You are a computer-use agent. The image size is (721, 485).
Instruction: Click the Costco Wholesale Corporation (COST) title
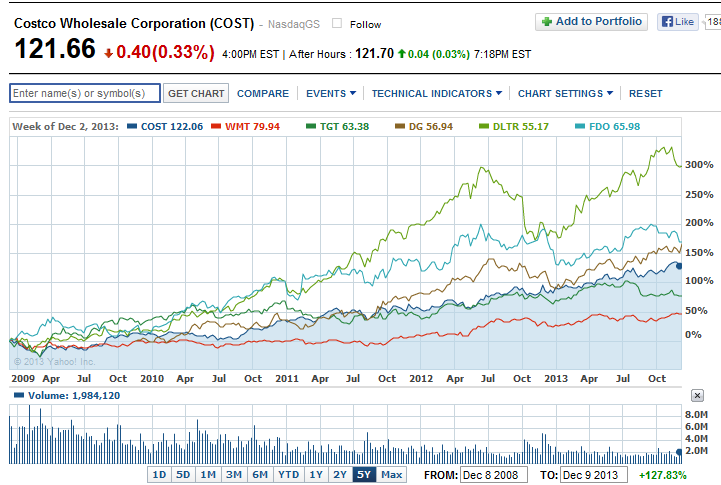coord(134,23)
